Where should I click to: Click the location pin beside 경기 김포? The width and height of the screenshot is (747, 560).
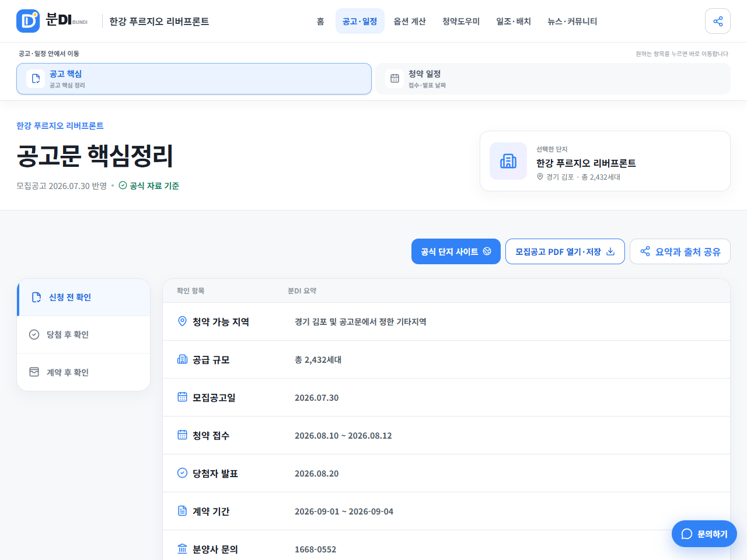tap(540, 177)
